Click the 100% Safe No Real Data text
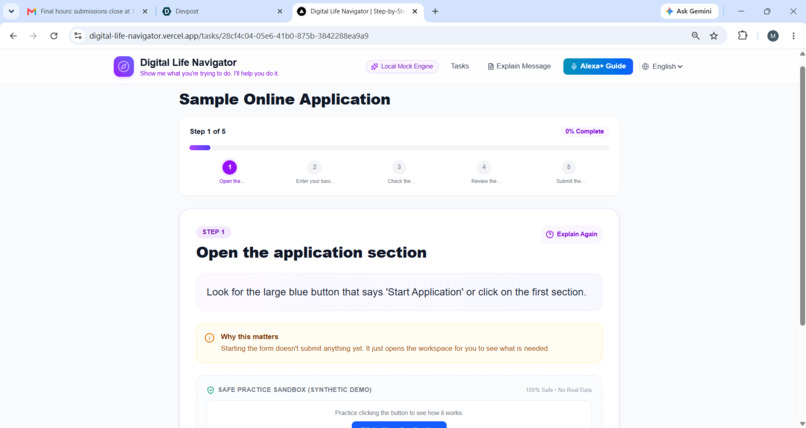806x428 pixels. [558, 390]
